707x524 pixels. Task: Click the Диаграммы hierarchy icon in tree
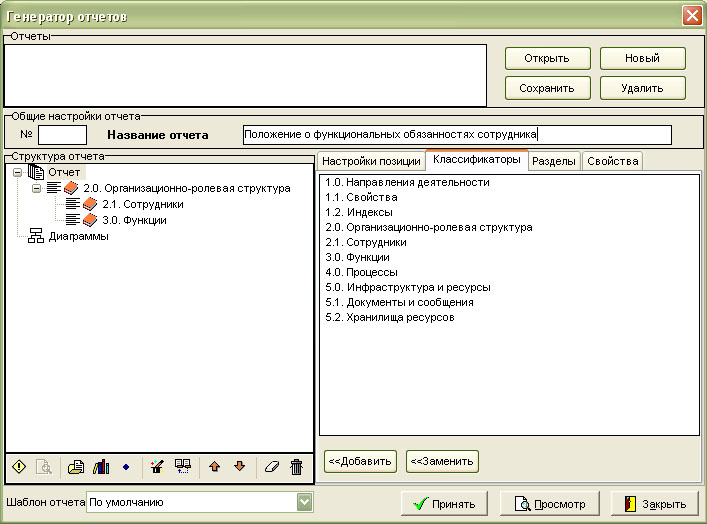36,235
